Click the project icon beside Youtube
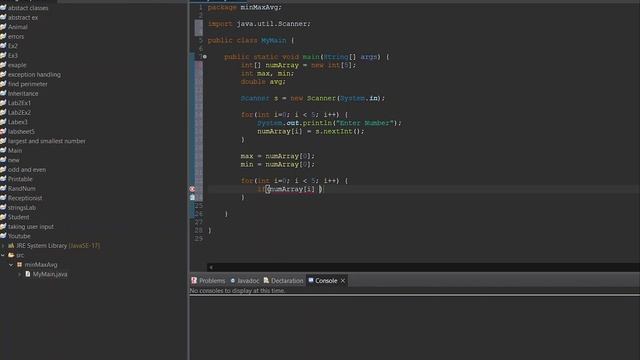The image size is (640, 360). (x=3, y=236)
